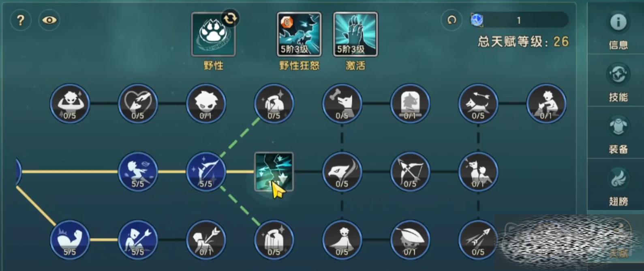Select the eagle head talent node
The height and width of the screenshot is (271, 644).
[x=342, y=172]
